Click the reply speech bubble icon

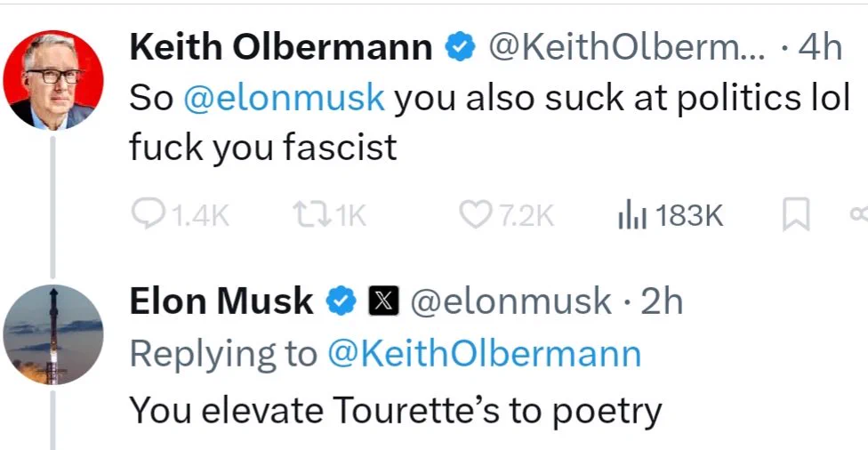pyautogui.click(x=148, y=214)
